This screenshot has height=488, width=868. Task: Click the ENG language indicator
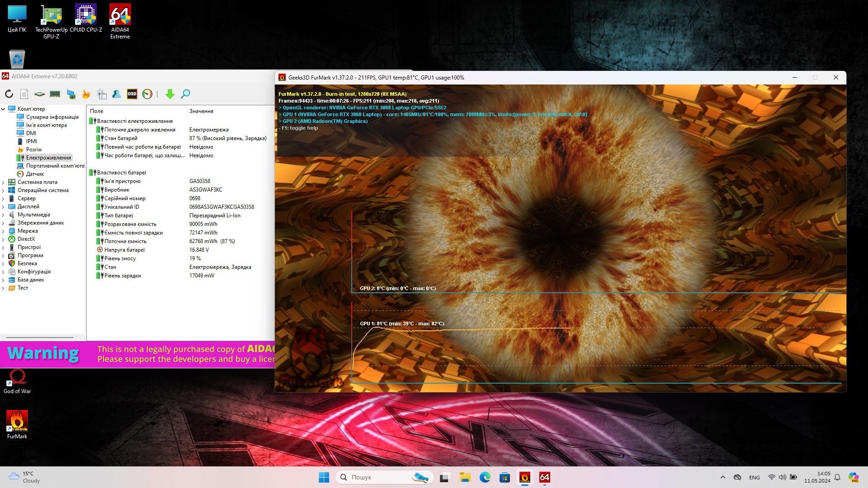[x=754, y=477]
